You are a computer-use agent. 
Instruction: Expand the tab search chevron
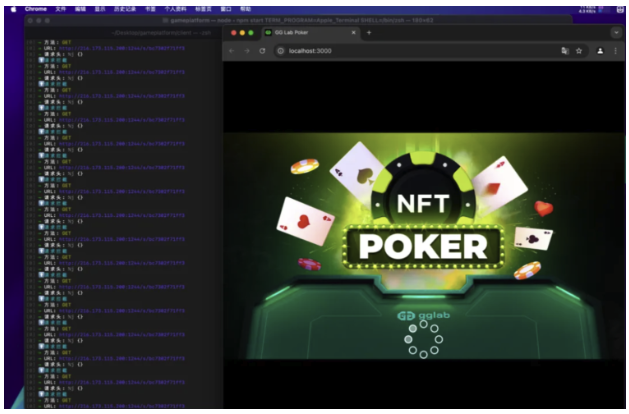click(x=614, y=32)
